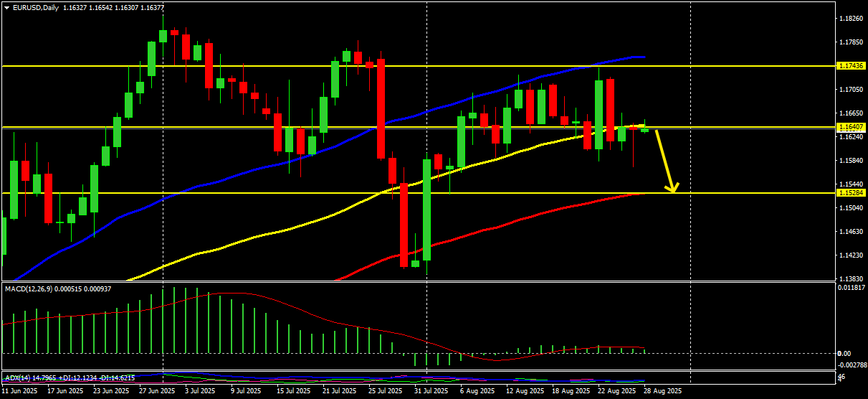Click the 28 Aug 2025 date label
The height and width of the screenshot is (399, 868).
[662, 391]
